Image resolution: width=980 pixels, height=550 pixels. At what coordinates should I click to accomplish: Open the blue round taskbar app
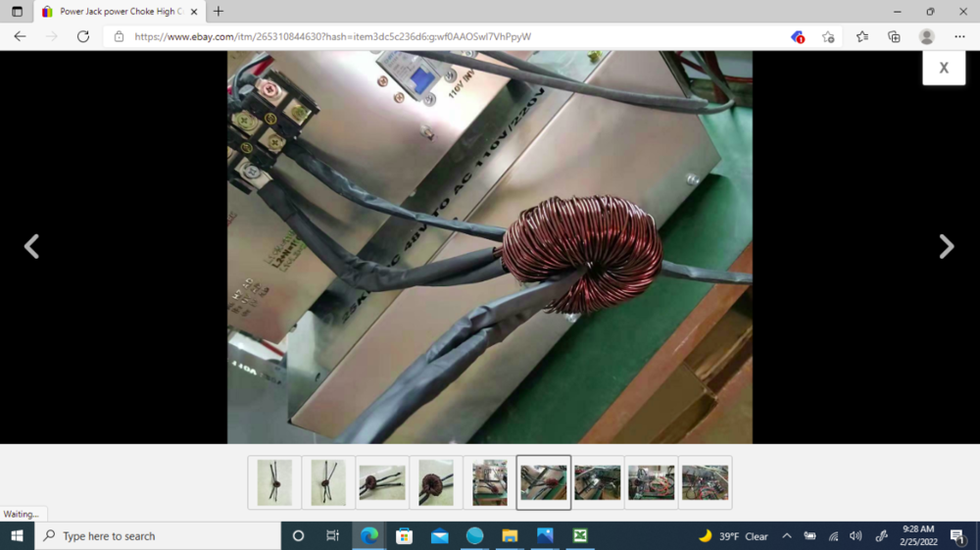pos(474,535)
